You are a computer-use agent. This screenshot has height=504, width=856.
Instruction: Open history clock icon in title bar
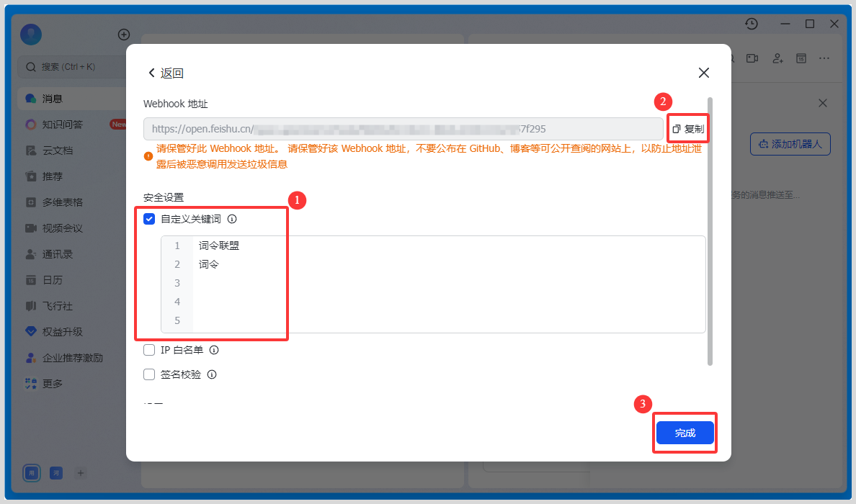(x=752, y=24)
